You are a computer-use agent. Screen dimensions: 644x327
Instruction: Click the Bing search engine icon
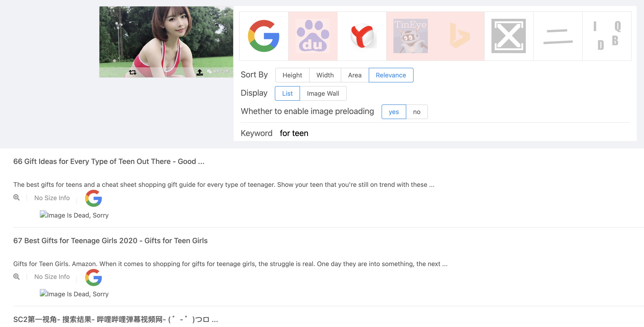point(459,36)
